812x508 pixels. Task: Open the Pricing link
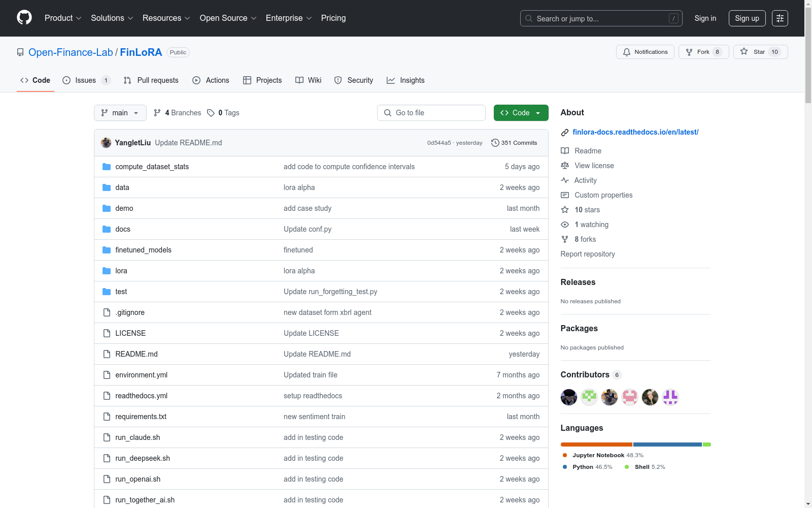333,18
